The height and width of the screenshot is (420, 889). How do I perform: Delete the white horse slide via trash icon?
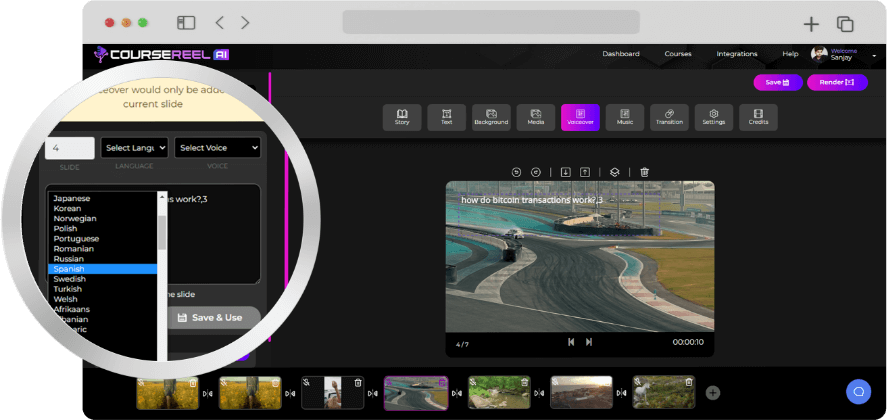689,383
